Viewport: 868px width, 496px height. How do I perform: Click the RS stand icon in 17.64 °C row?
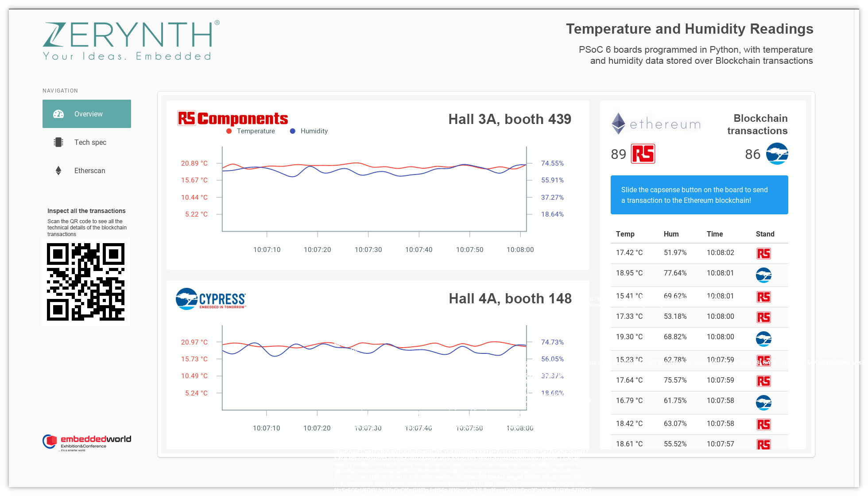763,381
